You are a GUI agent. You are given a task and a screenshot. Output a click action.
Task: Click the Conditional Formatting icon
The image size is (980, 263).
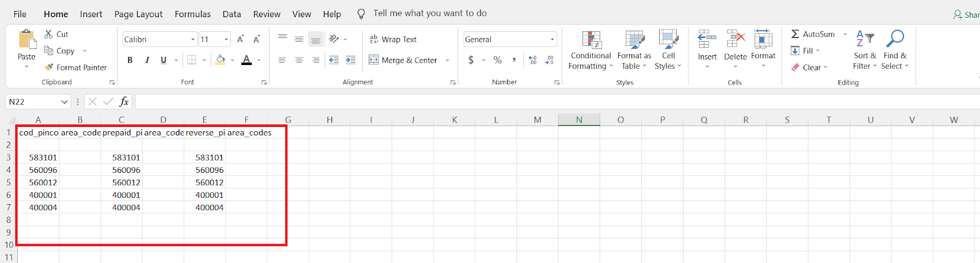(x=592, y=39)
